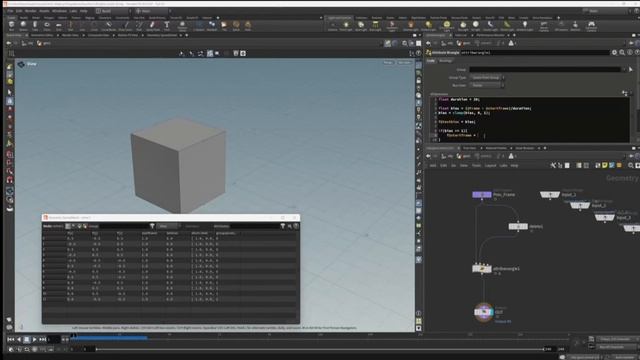
Task: Select the Prev_Frame node
Action: (482, 195)
